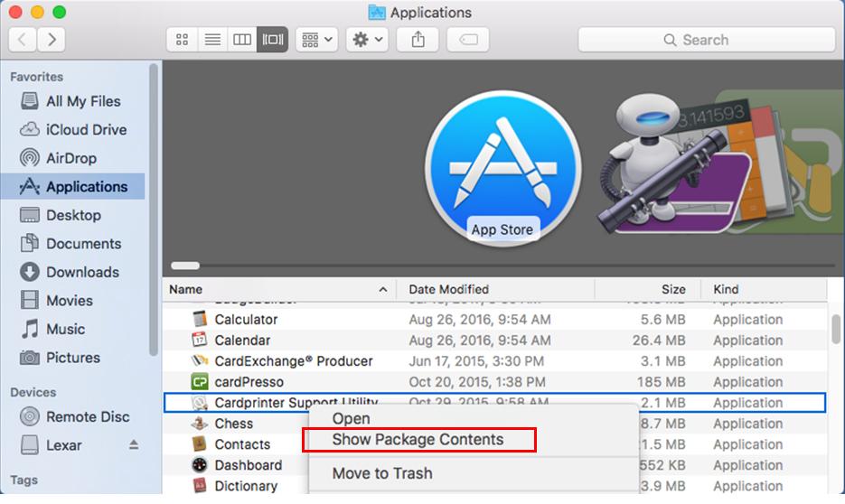Select Downloads in Favorites sidebar
This screenshot has height=504, width=845.
tap(82, 272)
